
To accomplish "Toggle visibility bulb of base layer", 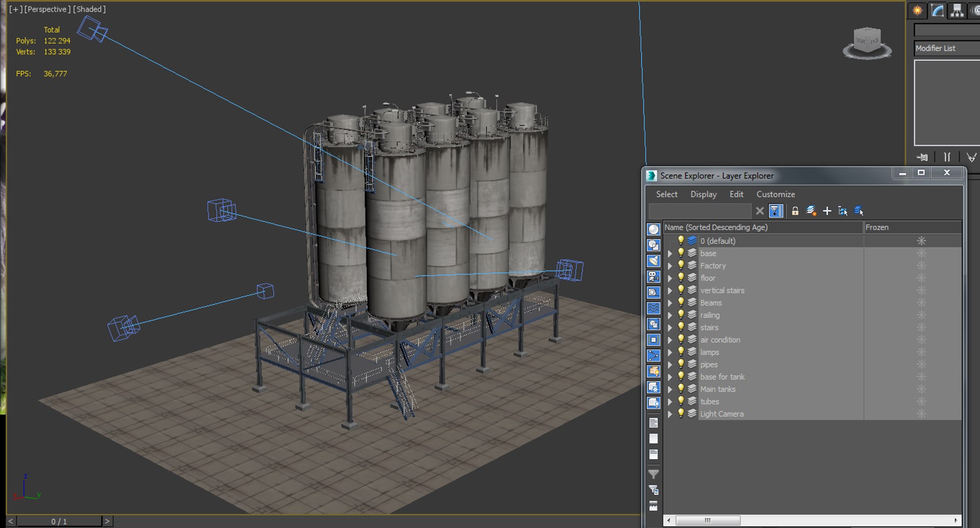I will pos(680,253).
